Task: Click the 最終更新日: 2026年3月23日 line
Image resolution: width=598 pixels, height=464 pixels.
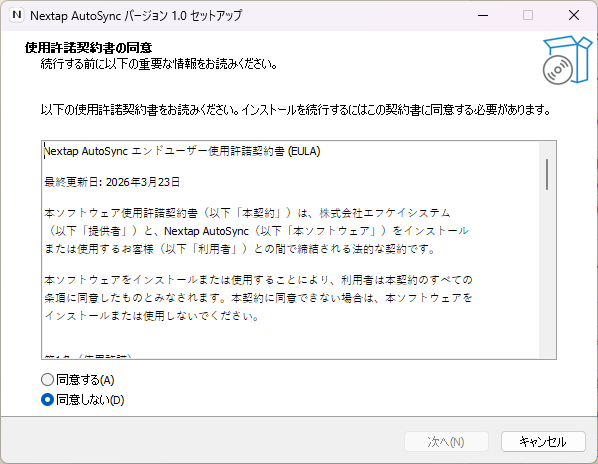Action: (112, 182)
